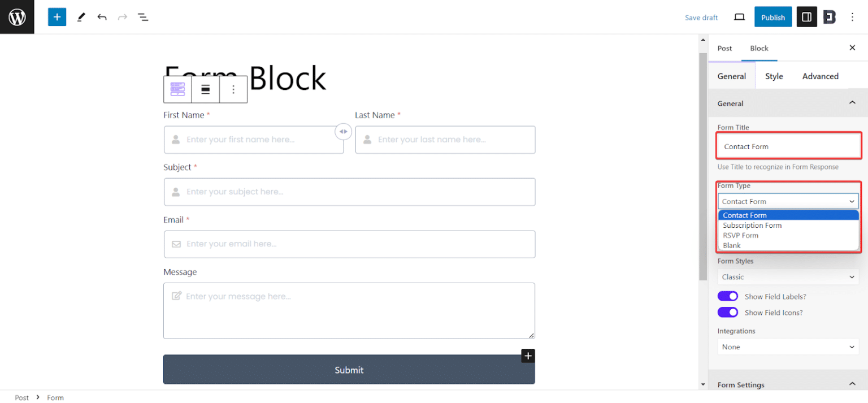
Task: Click the Form Title input field
Action: pyautogui.click(x=788, y=146)
